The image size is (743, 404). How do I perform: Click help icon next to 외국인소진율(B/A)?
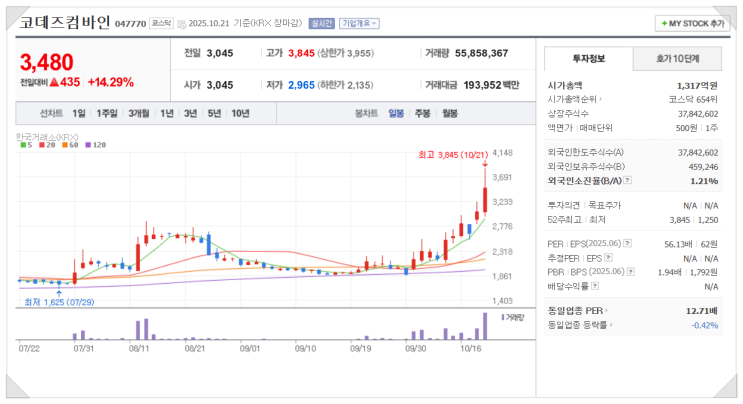[627, 180]
